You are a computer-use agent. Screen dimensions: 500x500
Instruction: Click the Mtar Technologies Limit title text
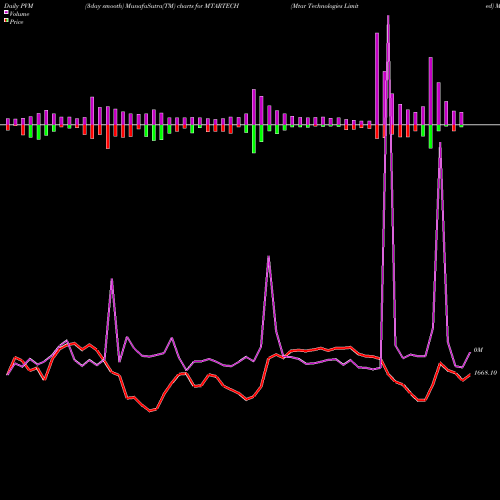[x=325, y=6]
